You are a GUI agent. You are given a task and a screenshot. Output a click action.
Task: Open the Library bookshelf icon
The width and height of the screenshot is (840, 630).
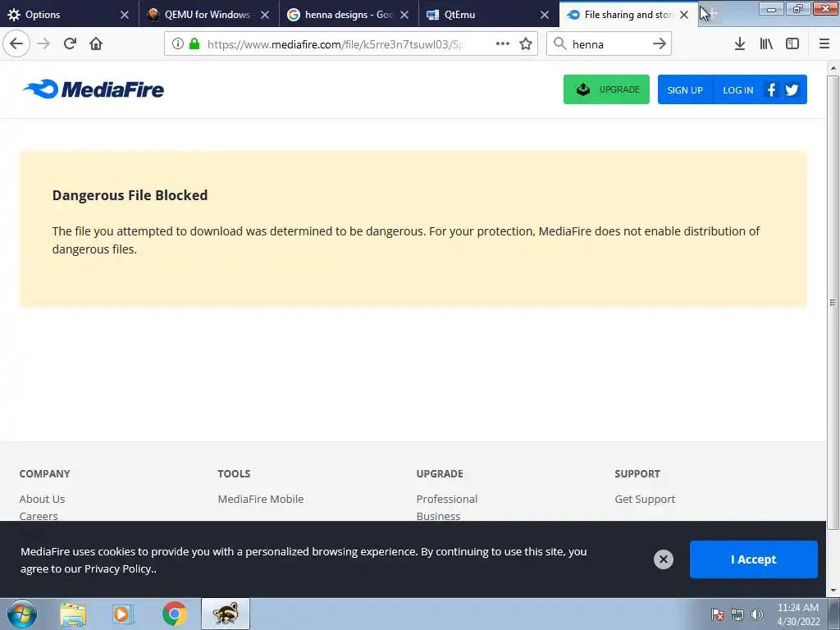[x=766, y=43]
